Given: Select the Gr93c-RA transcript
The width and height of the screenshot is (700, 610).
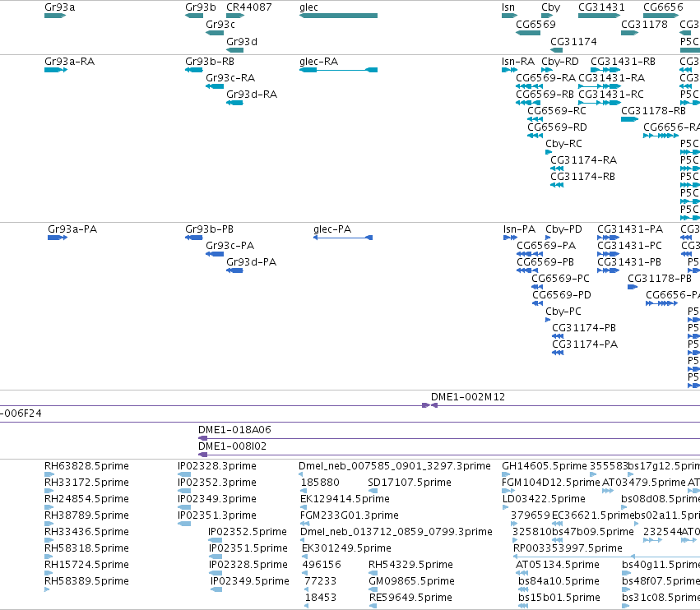Looking at the screenshot, I should point(215,86).
